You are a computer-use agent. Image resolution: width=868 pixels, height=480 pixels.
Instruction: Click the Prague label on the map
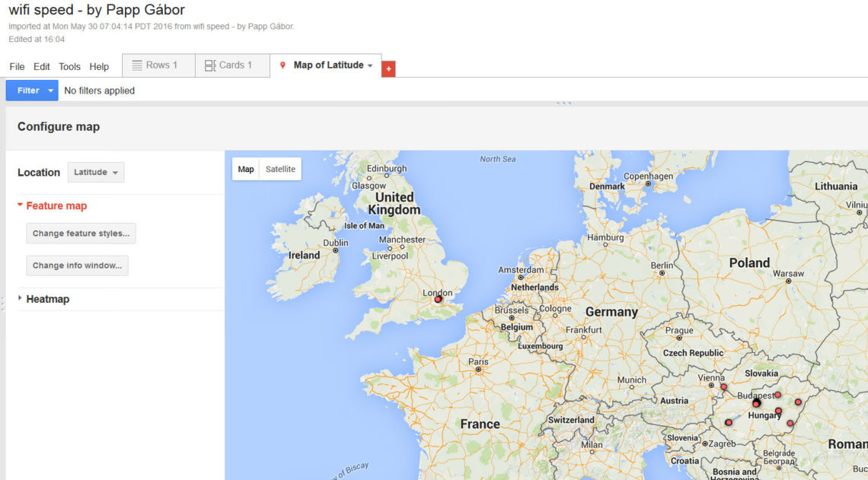(x=679, y=330)
